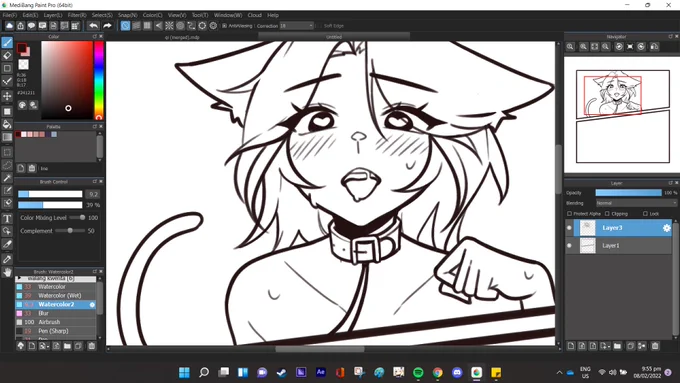The image size is (680, 383).
Task: Enable Clipping checkbox
Action: pyautogui.click(x=607, y=213)
